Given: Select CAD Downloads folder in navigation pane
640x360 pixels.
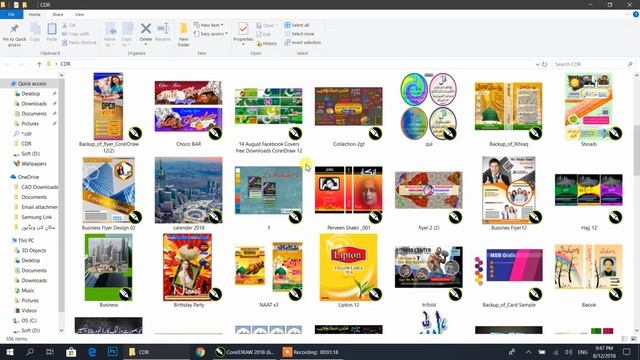Looking at the screenshot, I should coord(39,187).
